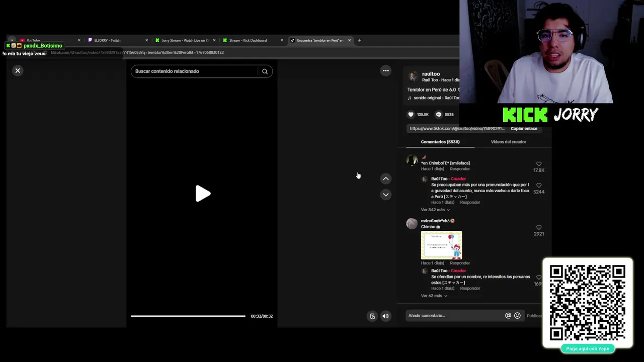
Task: Close the Kick Dashboard browser tab
Action: point(282,40)
